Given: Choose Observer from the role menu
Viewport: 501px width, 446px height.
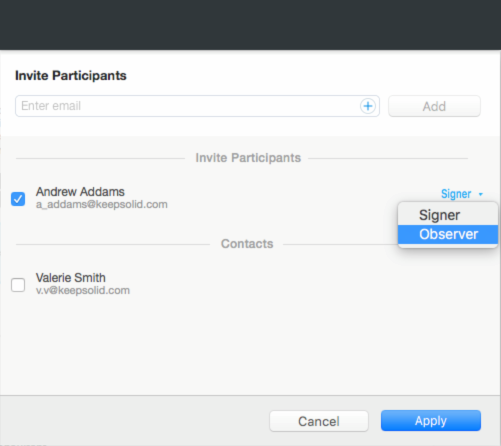Looking at the screenshot, I should pyautogui.click(x=448, y=234).
